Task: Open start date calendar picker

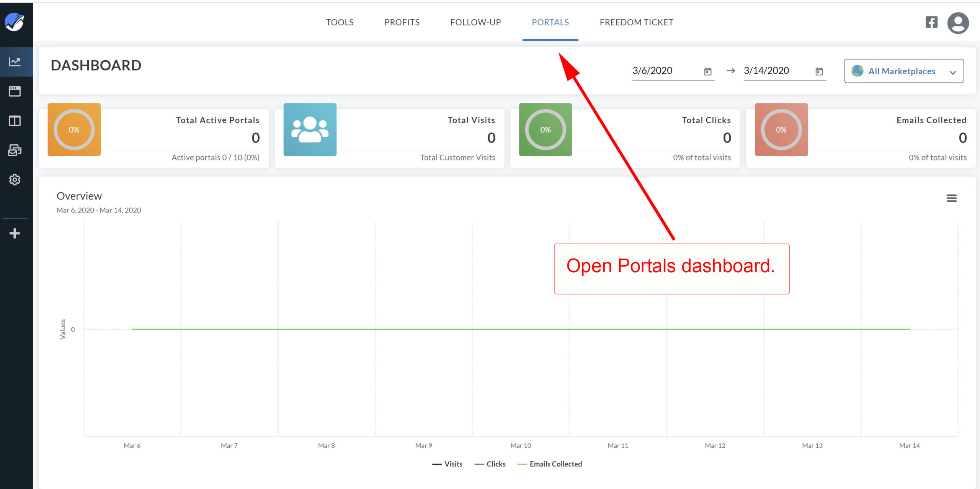Action: [x=707, y=71]
